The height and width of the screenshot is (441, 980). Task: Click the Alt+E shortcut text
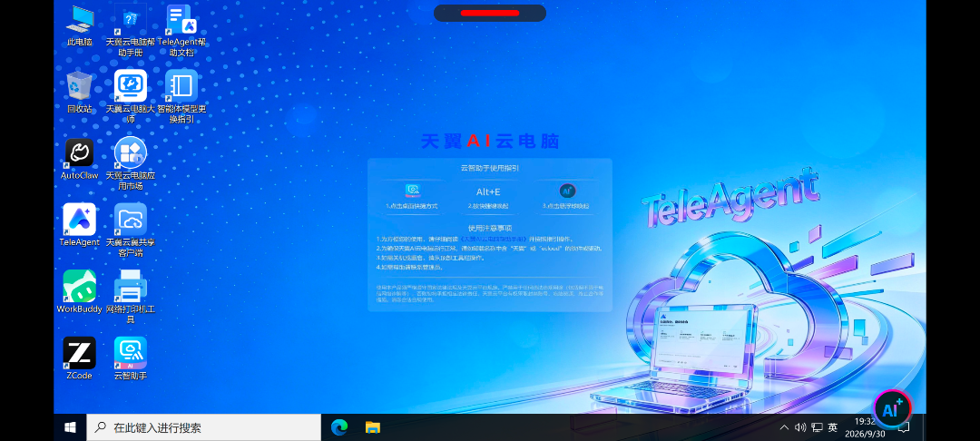pos(488,191)
